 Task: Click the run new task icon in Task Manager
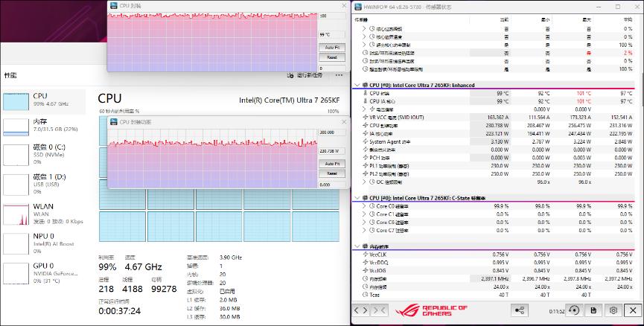pyautogui.click(x=290, y=76)
